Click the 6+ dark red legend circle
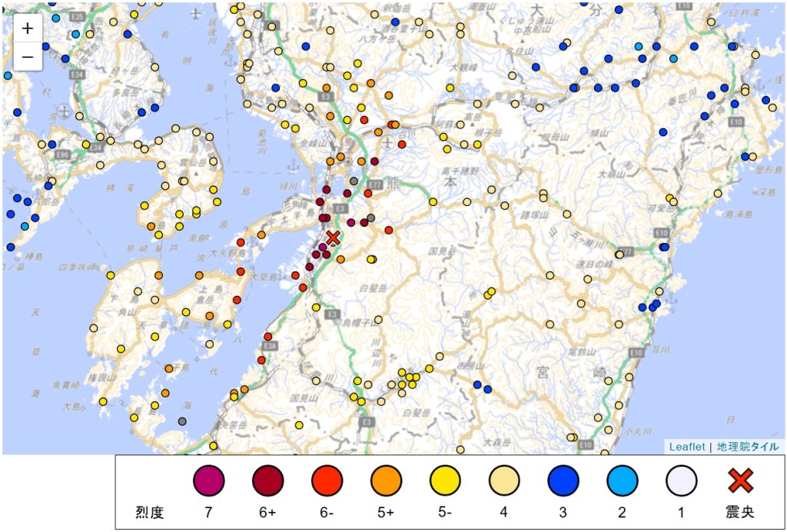This screenshot has height=532, width=787. 267,480
